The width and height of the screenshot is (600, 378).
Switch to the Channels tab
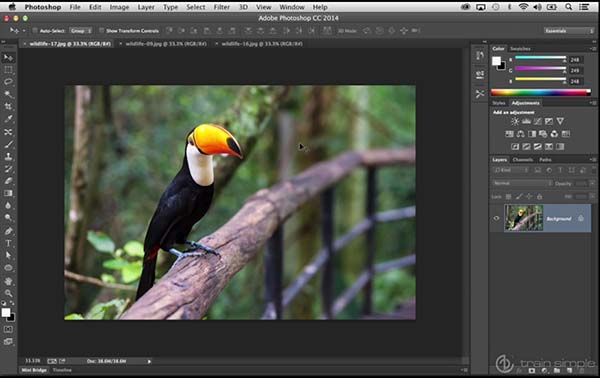click(x=523, y=160)
